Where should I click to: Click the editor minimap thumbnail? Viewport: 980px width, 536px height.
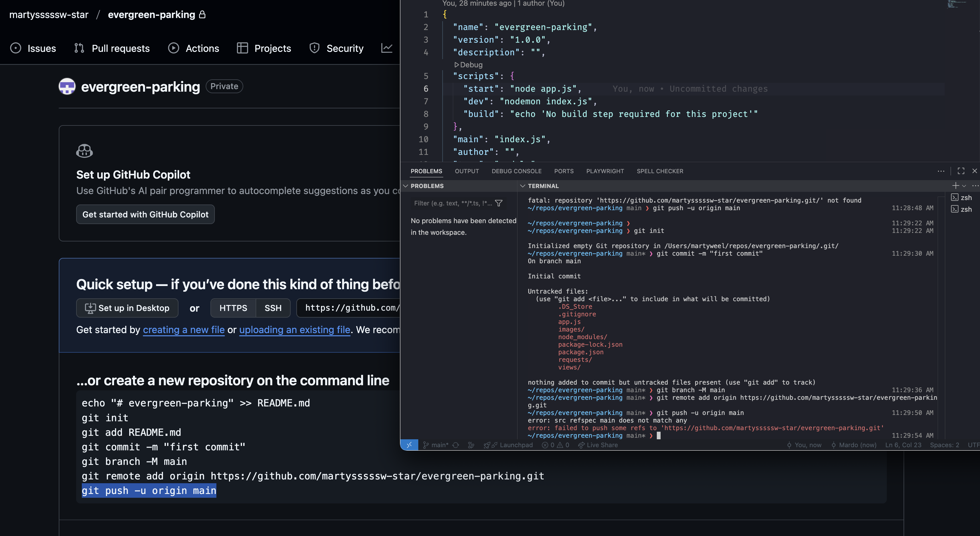(x=956, y=4)
